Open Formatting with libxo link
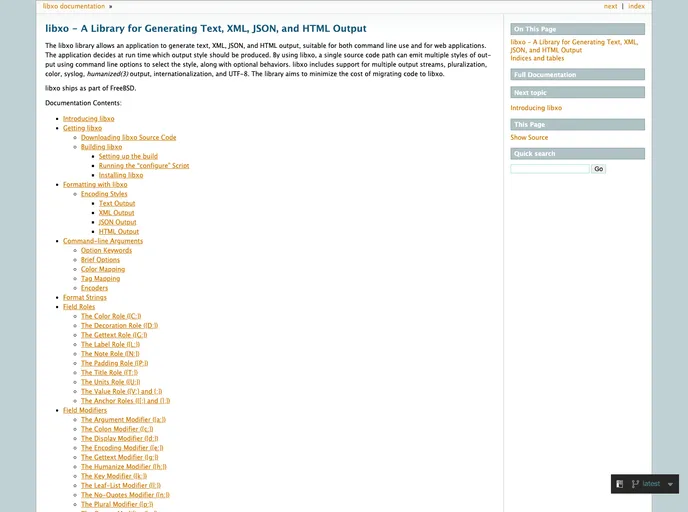688x512 pixels. coord(95,185)
